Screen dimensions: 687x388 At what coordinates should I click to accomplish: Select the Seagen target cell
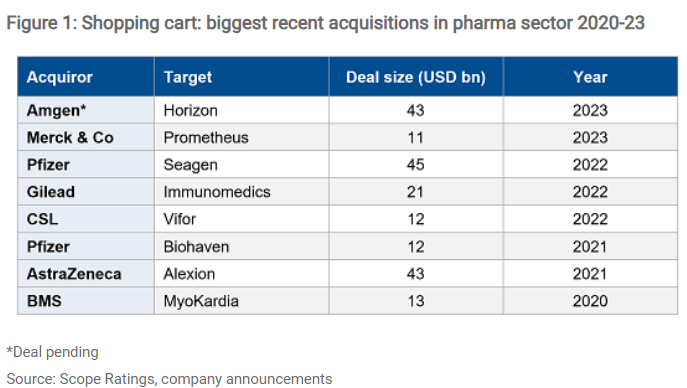click(x=241, y=165)
